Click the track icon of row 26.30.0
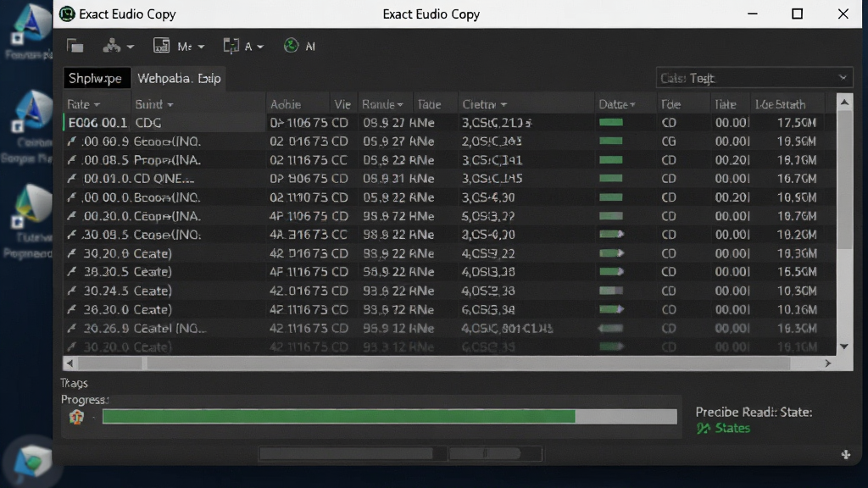 click(71, 310)
